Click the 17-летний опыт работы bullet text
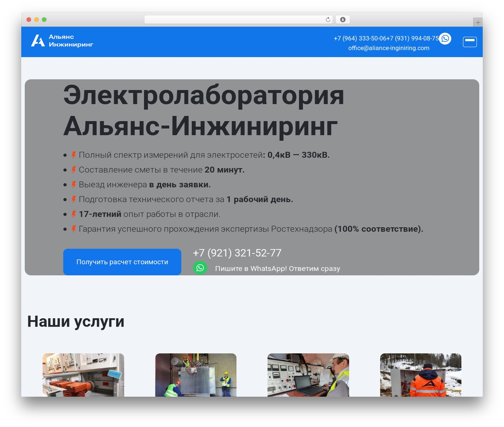This screenshot has width=504, height=427. pos(150,214)
